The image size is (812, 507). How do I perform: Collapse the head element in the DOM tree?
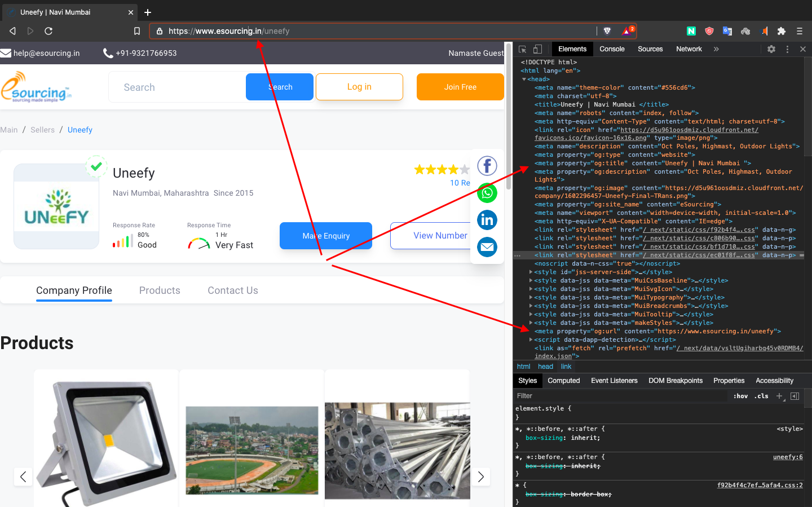(524, 80)
